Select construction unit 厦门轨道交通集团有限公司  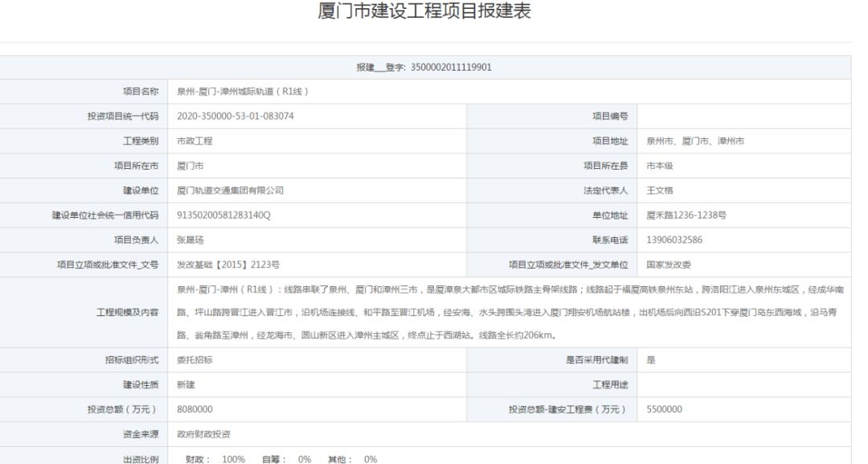click(x=231, y=191)
